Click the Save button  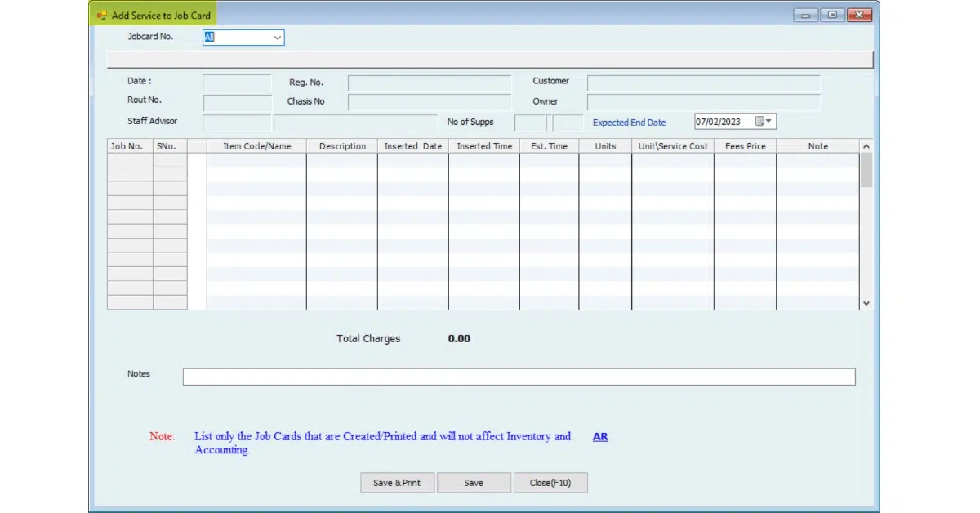(x=474, y=483)
